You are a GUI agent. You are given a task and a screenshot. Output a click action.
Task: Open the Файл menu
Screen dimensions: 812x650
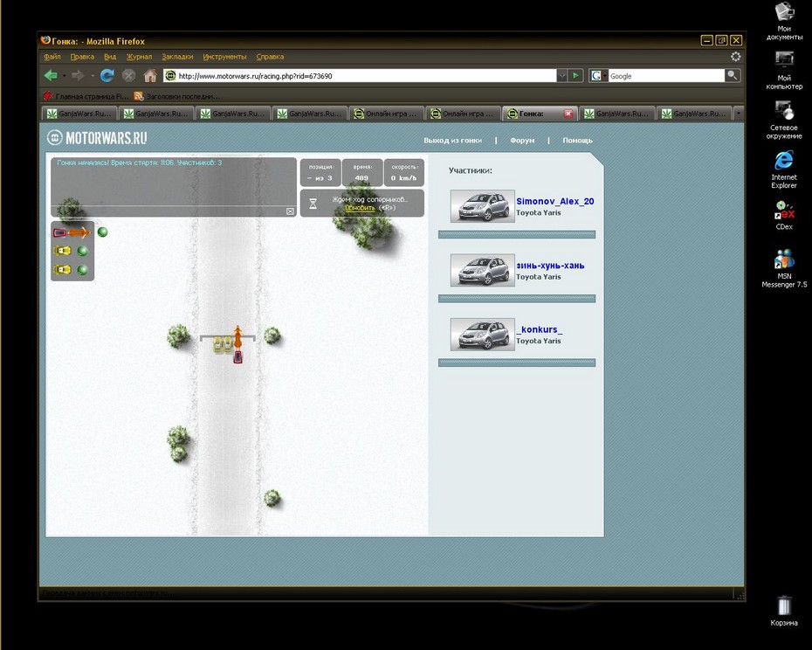point(52,57)
